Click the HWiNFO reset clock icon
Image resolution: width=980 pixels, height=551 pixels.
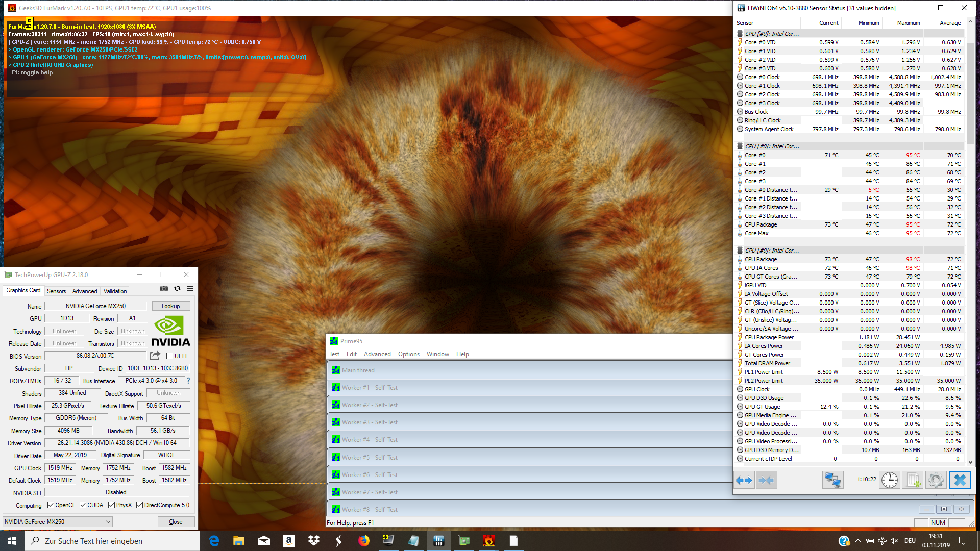889,480
